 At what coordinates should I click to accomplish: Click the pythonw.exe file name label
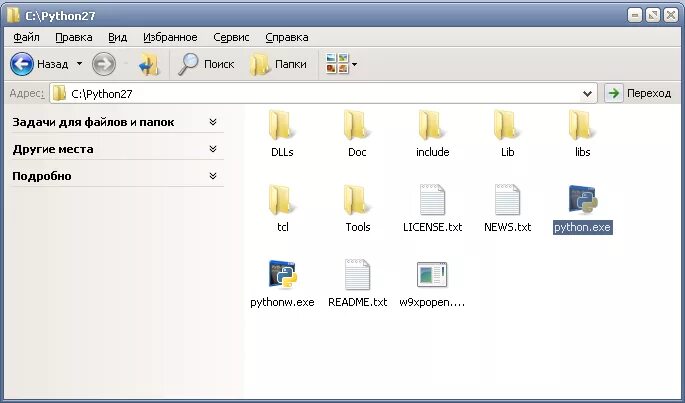point(282,302)
